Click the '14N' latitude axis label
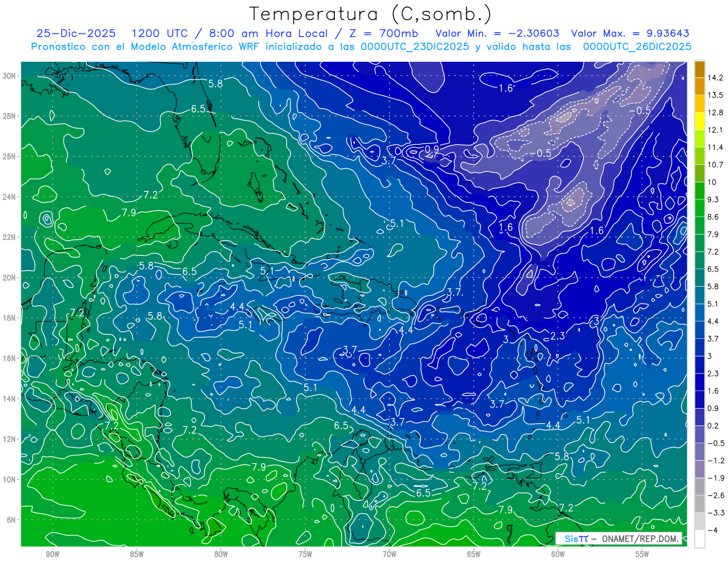 pyautogui.click(x=9, y=399)
